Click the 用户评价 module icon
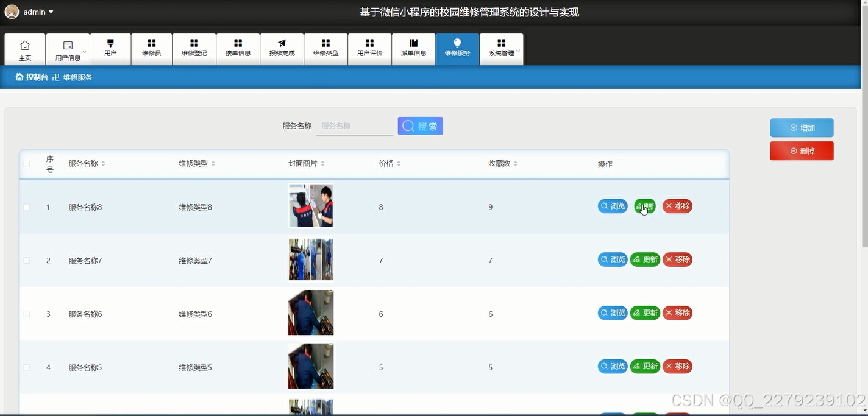Image resolution: width=868 pixels, height=416 pixels. (369, 44)
